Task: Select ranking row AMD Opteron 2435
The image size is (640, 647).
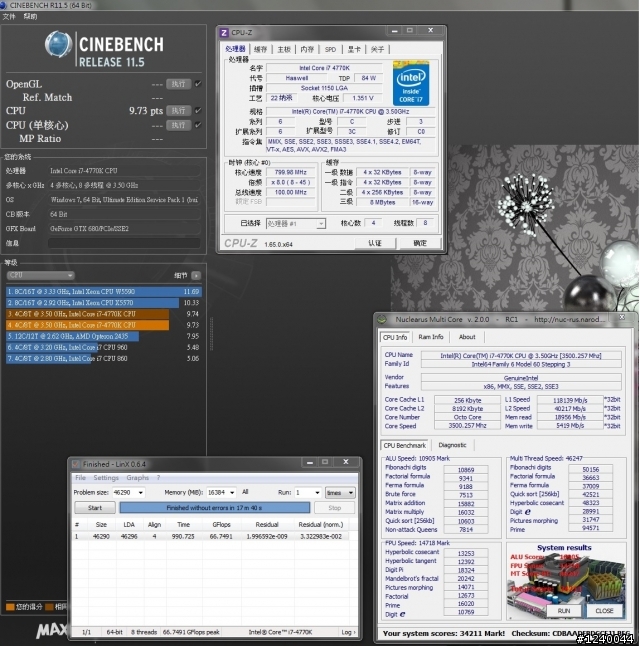Action: 104,336
